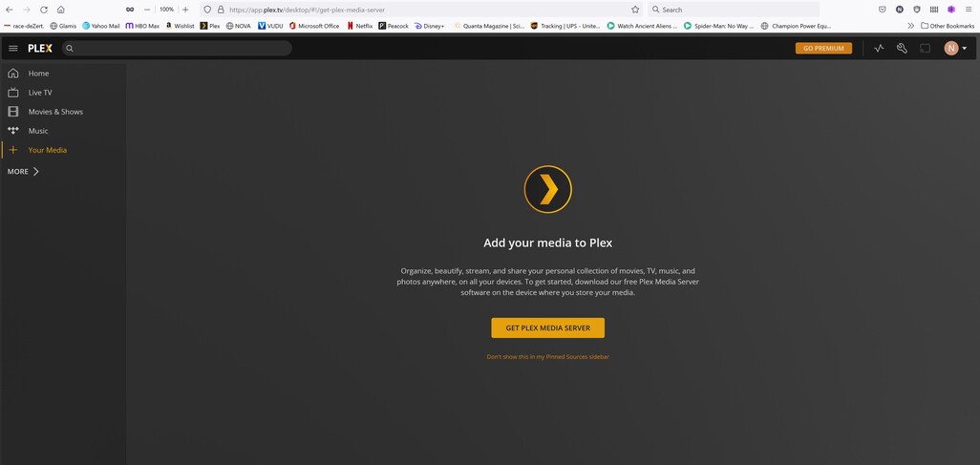Screen dimensions: 980x465
Task: Click Don't show this in Pinned Sources link
Action: (x=547, y=357)
